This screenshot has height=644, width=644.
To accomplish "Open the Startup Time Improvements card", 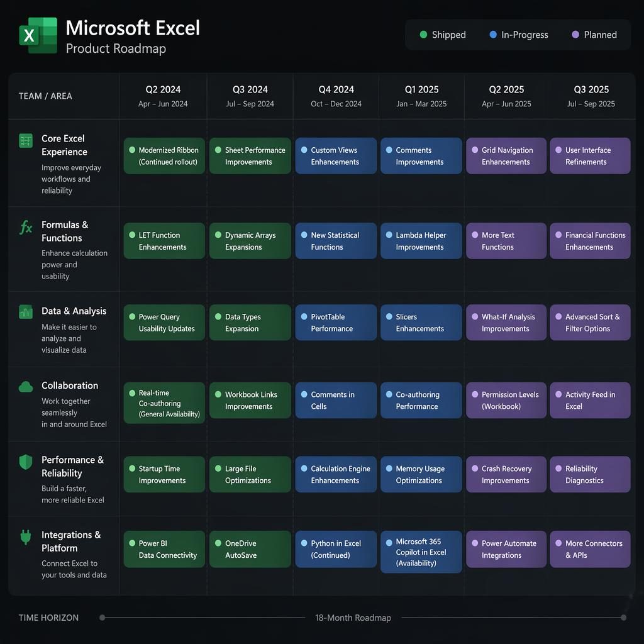I will [x=164, y=474].
